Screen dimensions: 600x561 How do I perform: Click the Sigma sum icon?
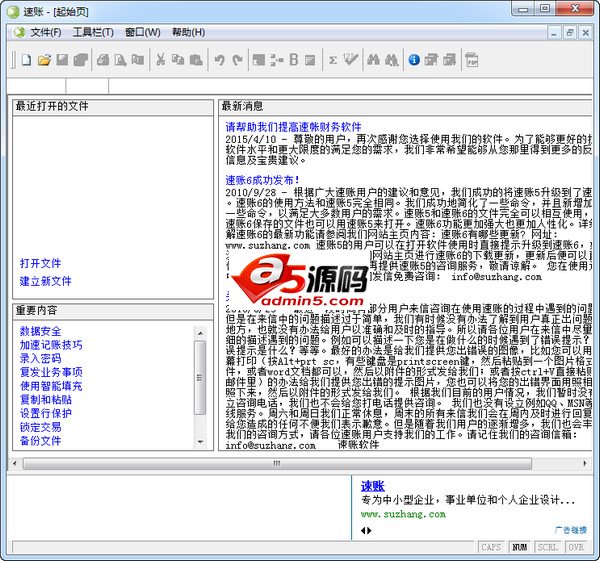pos(333,60)
